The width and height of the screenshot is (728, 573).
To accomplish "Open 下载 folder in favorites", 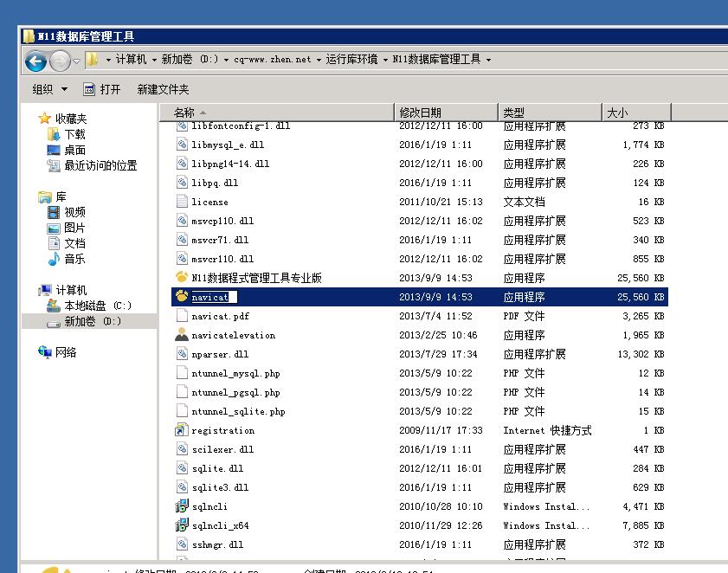I will pyautogui.click(x=74, y=134).
